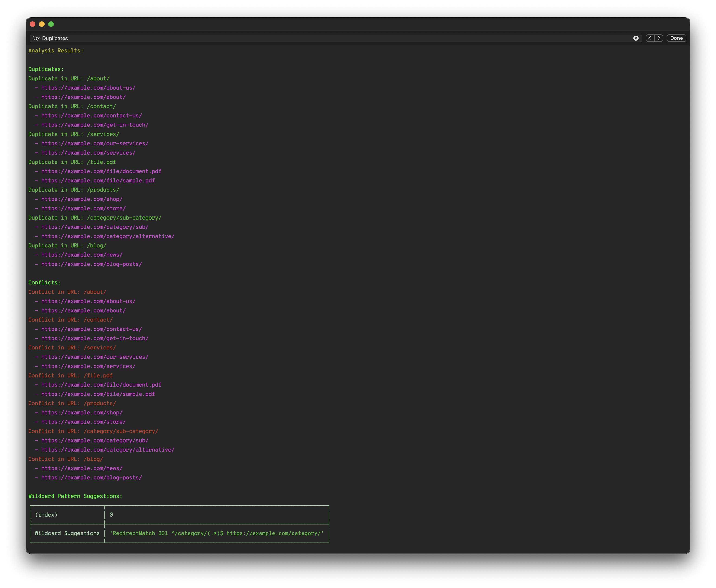Zoom the window with green button
Viewport: 716px width, 588px height.
(x=51, y=24)
